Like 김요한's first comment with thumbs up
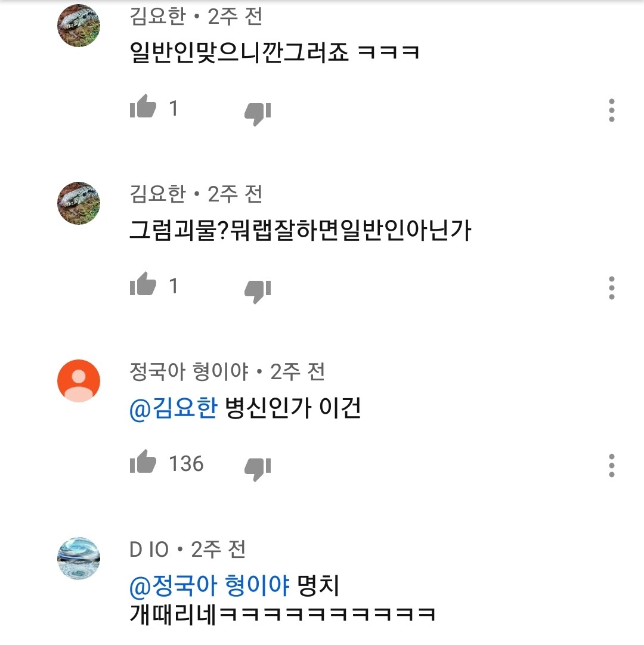644x645 pixels. click(143, 107)
